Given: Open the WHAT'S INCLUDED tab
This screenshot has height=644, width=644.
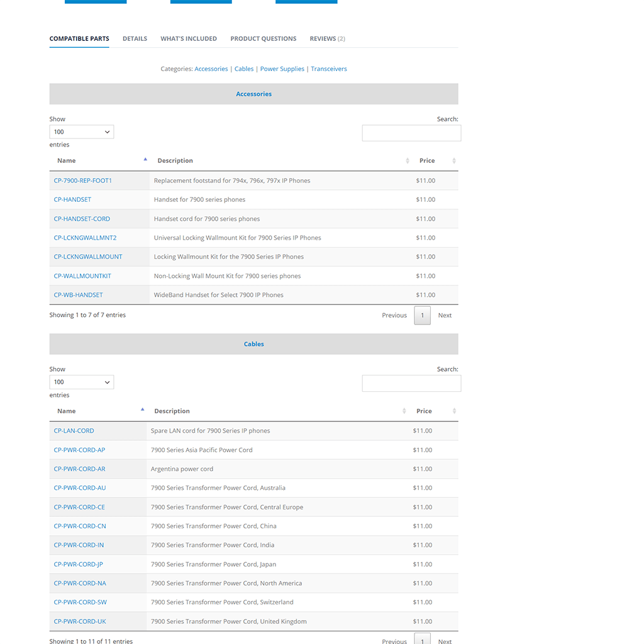Looking at the screenshot, I should point(189,38).
